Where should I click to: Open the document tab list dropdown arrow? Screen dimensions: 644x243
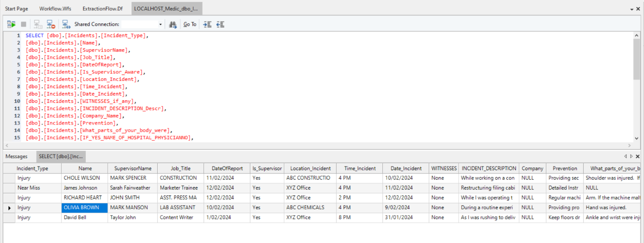[632, 9]
